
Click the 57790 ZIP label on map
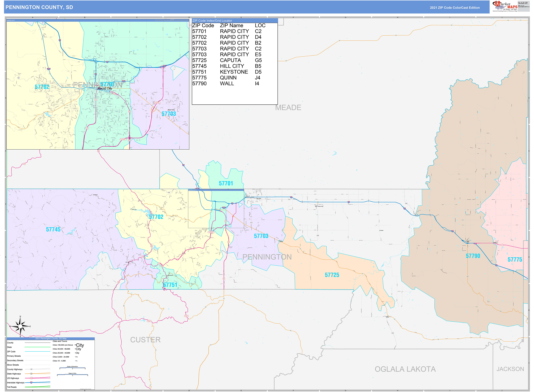pyautogui.click(x=473, y=256)
